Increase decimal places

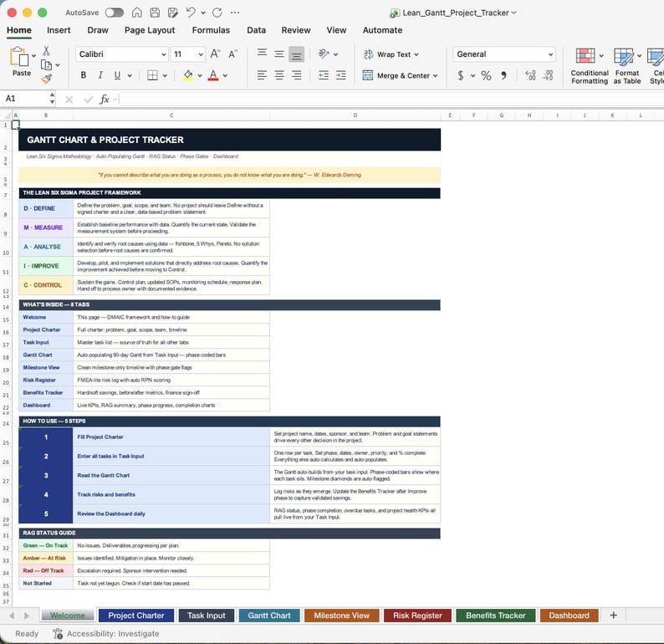530,76
